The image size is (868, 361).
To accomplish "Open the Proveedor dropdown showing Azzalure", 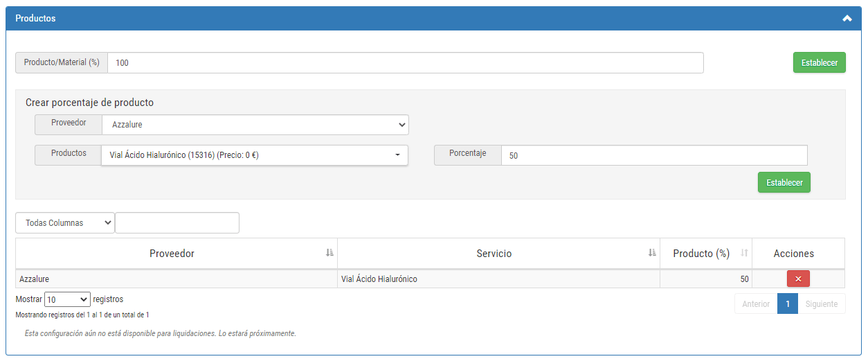I will [x=255, y=125].
